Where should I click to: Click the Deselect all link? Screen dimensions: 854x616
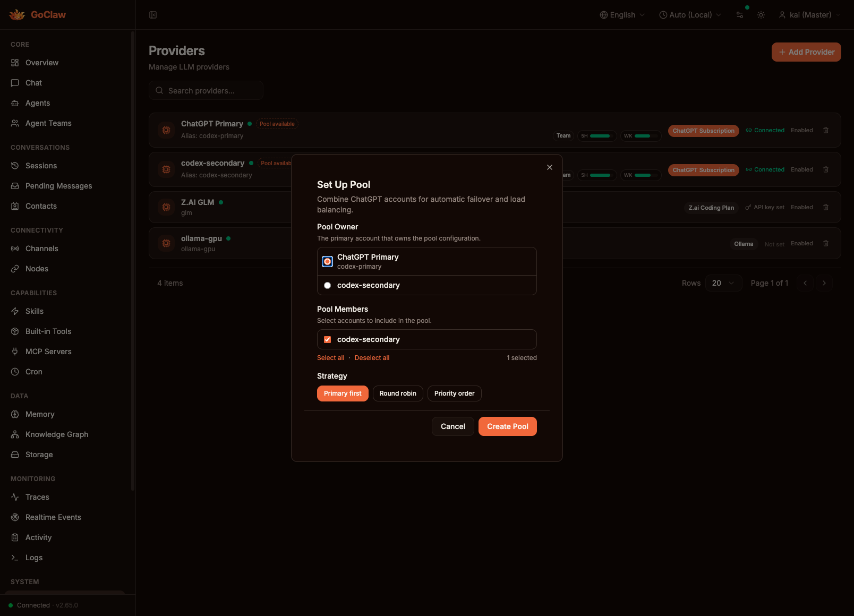pyautogui.click(x=372, y=358)
